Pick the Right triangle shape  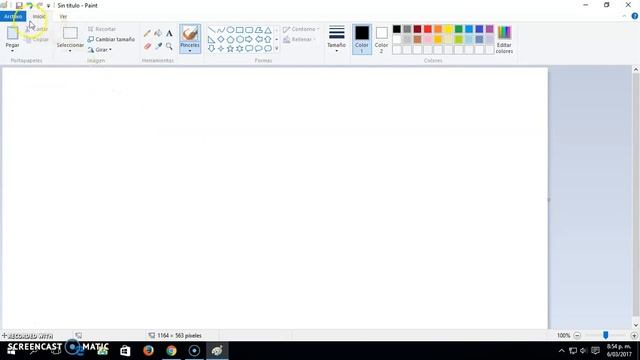211,39
